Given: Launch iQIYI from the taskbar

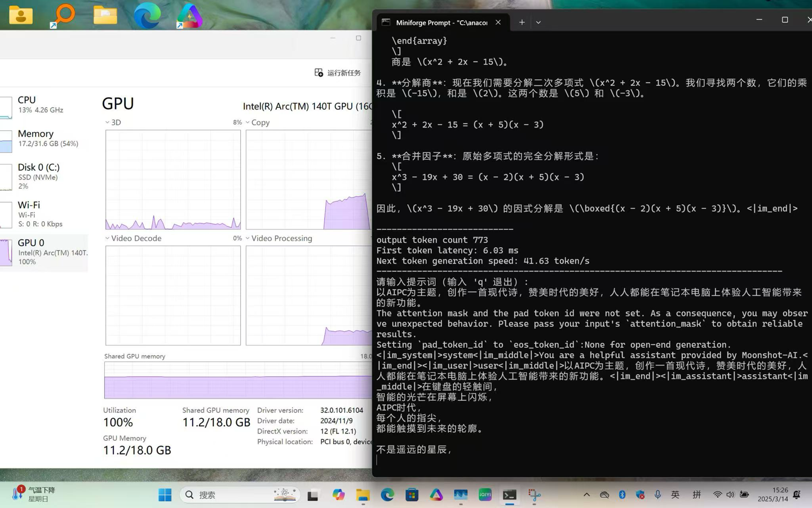Looking at the screenshot, I should coord(485,495).
